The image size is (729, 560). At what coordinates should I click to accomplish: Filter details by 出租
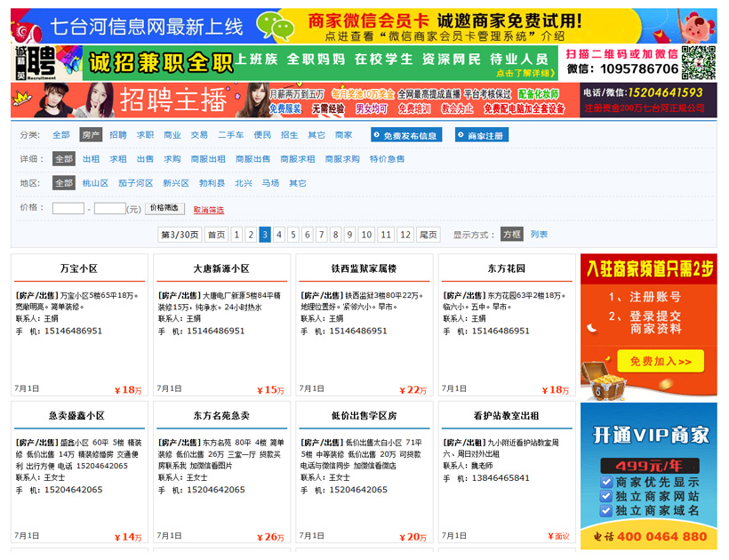click(91, 159)
